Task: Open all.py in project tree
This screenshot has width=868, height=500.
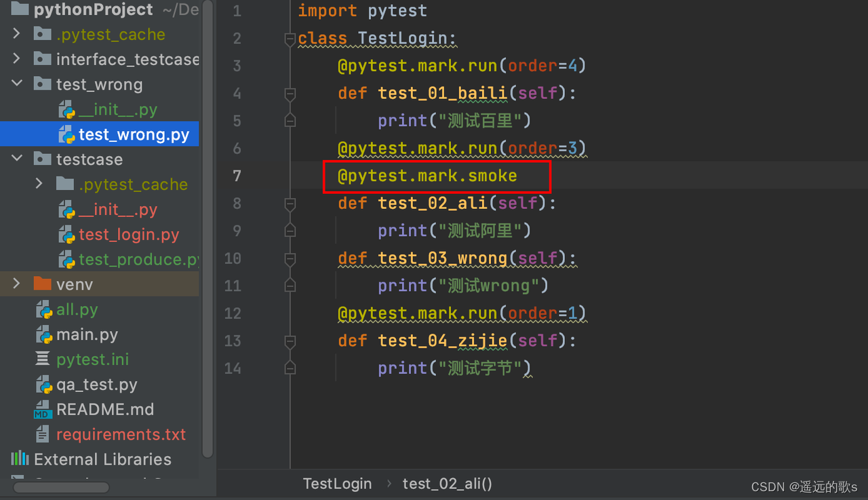Action: 77,309
